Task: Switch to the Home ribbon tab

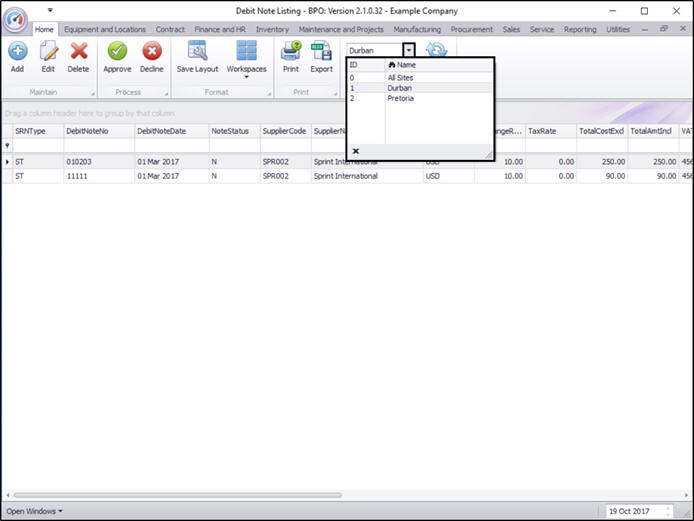Action: pyautogui.click(x=44, y=29)
